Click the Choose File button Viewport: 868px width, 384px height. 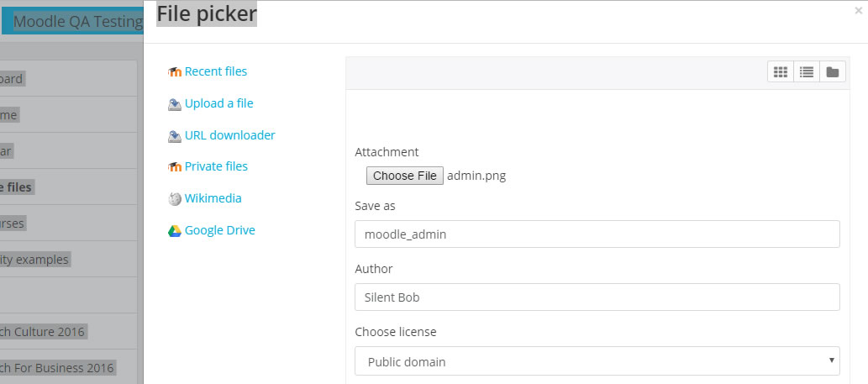pos(405,176)
